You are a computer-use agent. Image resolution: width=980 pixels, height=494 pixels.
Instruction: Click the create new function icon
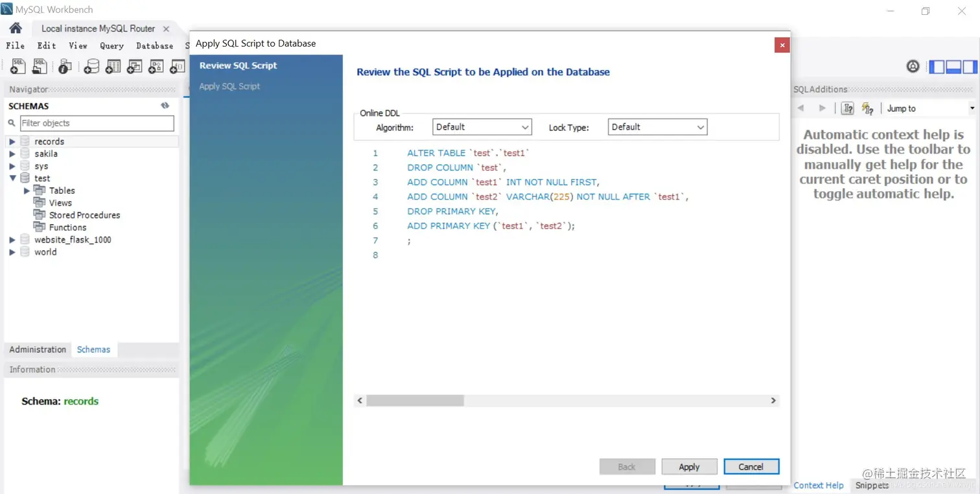coord(177,66)
